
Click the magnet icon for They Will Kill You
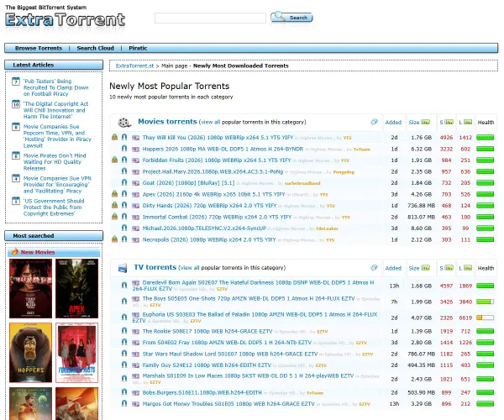click(x=124, y=137)
